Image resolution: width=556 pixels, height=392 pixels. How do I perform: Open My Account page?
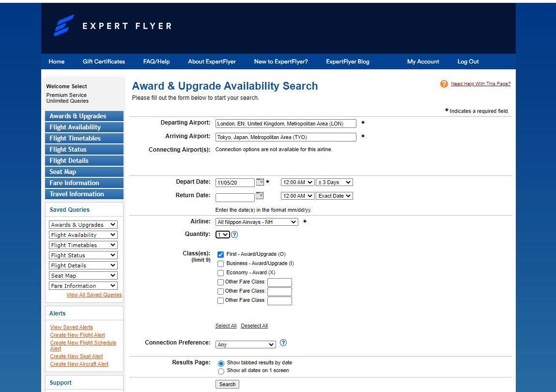coord(423,62)
